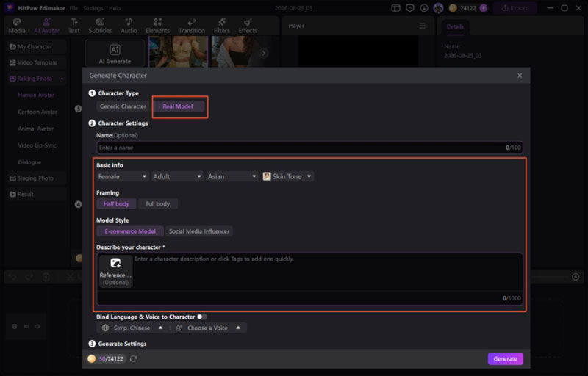Click the feedback message icon in title bar
The height and width of the screenshot is (376, 588).
[x=410, y=8]
